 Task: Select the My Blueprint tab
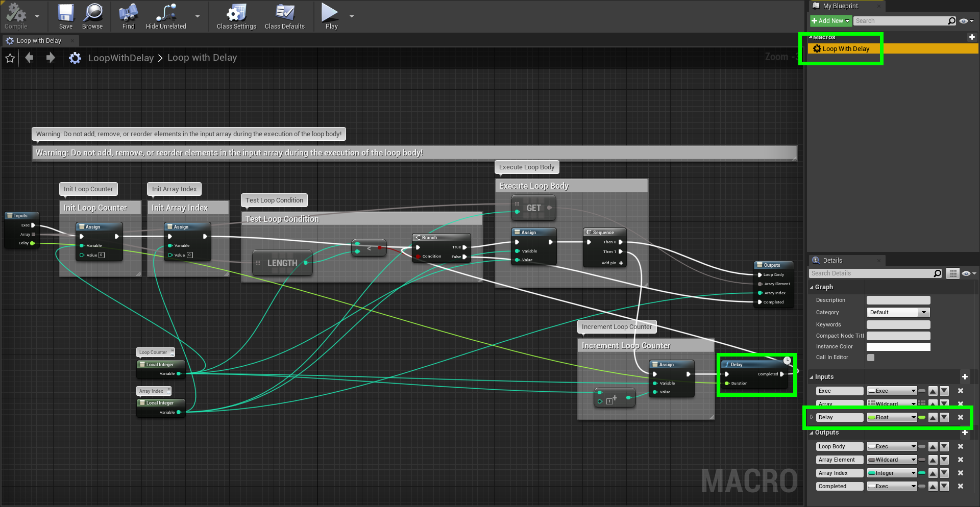point(840,6)
